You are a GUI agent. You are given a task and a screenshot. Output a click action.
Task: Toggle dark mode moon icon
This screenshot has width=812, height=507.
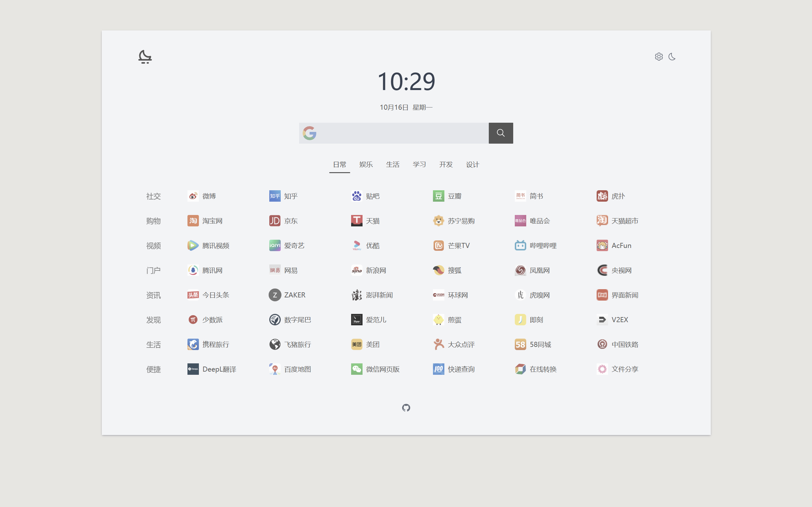point(672,57)
